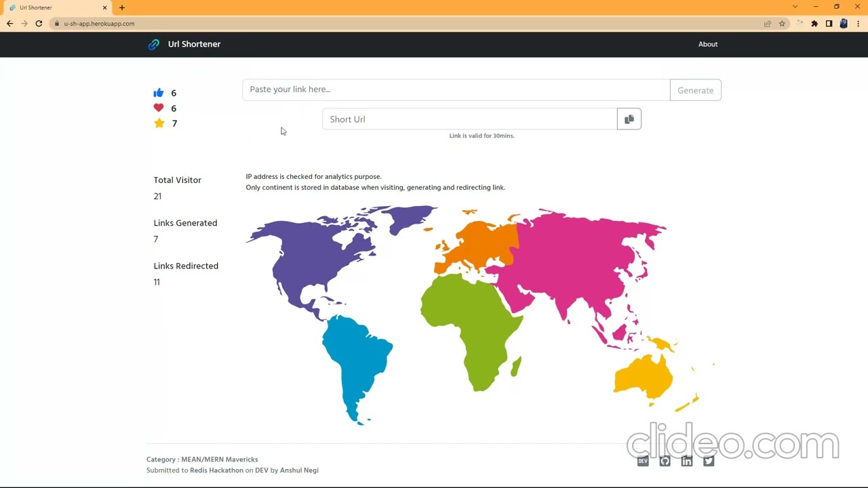Click the Total Visitor label
This screenshot has height=488, width=868.
point(178,180)
